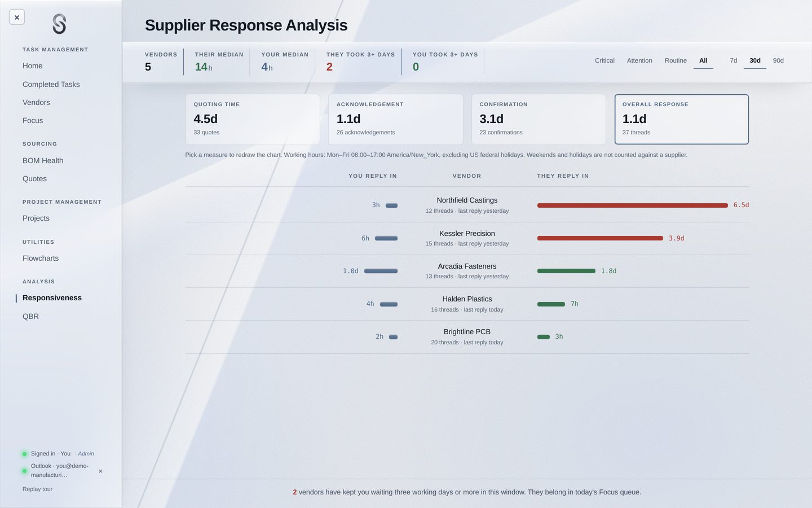The image size is (812, 508).
Task: Filter by Routine priority
Action: point(676,60)
